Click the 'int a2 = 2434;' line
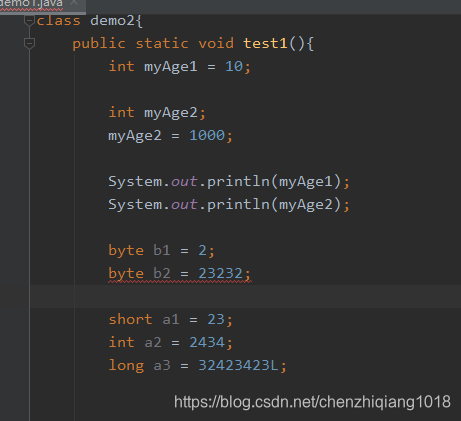Screen dimensions: 461x421 [x=170, y=343]
